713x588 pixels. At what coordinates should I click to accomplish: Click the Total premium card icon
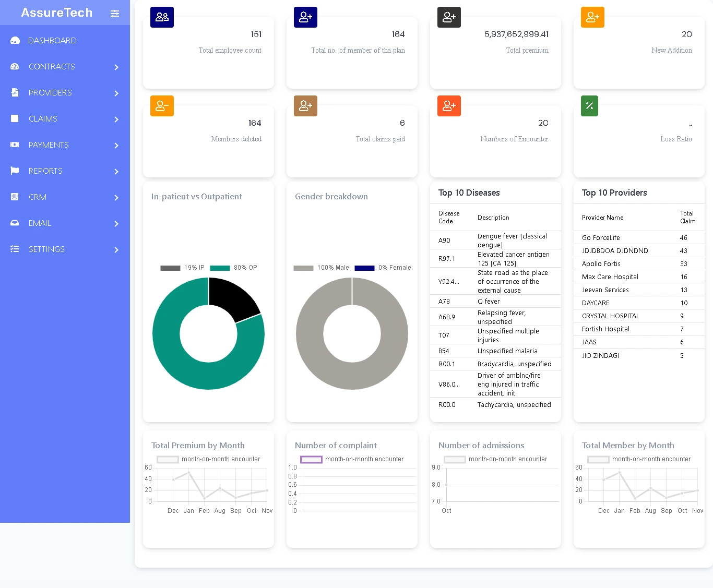pyautogui.click(x=449, y=17)
